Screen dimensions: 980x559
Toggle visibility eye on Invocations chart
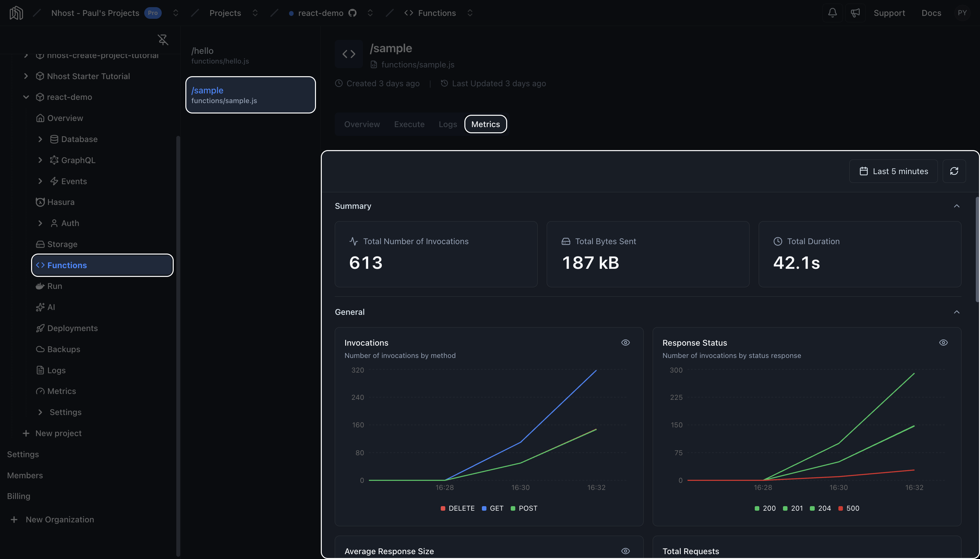[x=625, y=342]
